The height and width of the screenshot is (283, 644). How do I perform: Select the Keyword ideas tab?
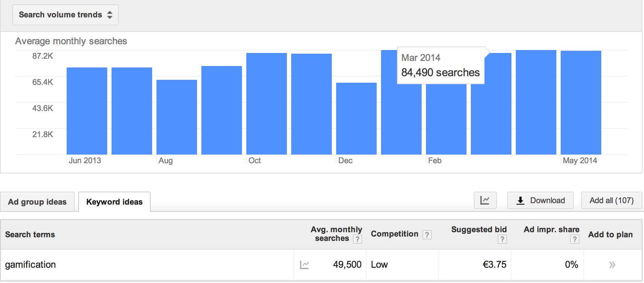pos(114,202)
